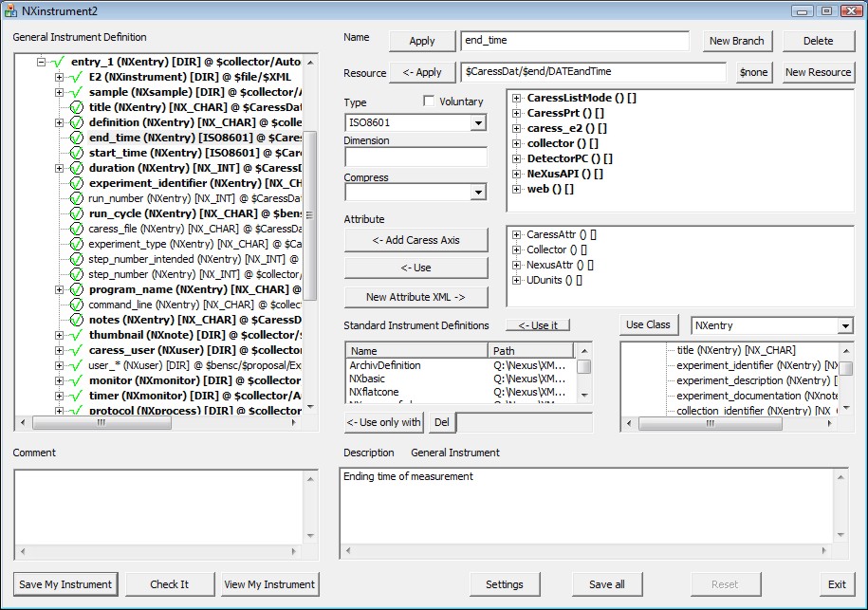Click green check icon beside E2 NXinstrument

coord(77,78)
